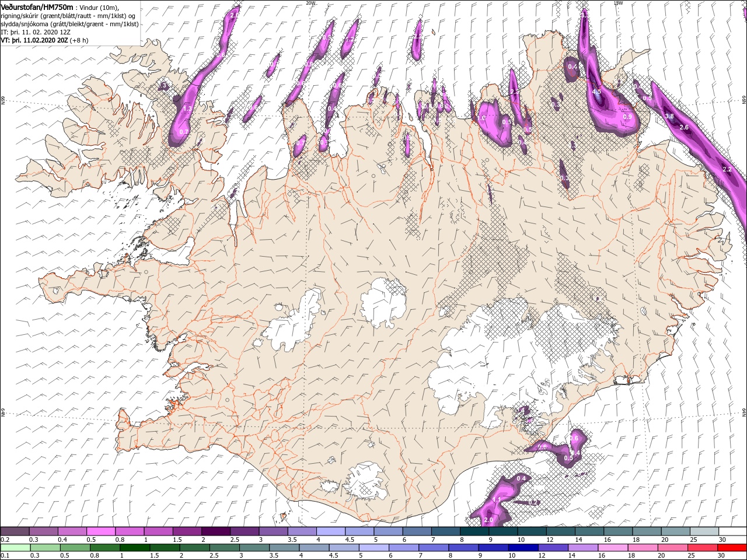Click the 0.9 precipitation value on the map

click(627, 117)
